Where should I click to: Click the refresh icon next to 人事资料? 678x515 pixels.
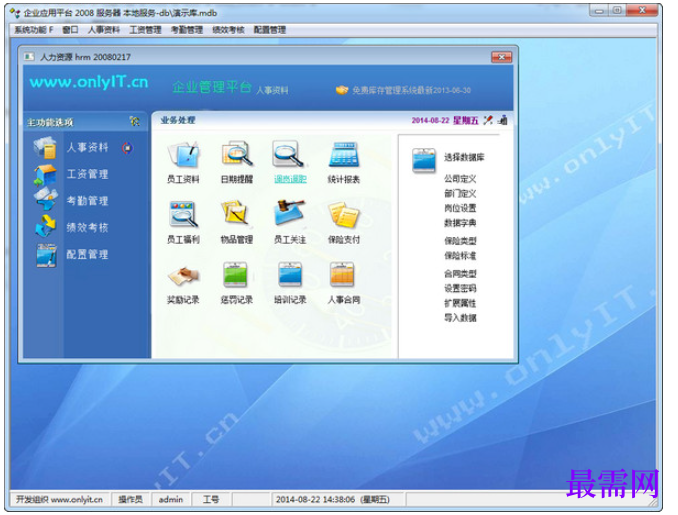(x=128, y=148)
